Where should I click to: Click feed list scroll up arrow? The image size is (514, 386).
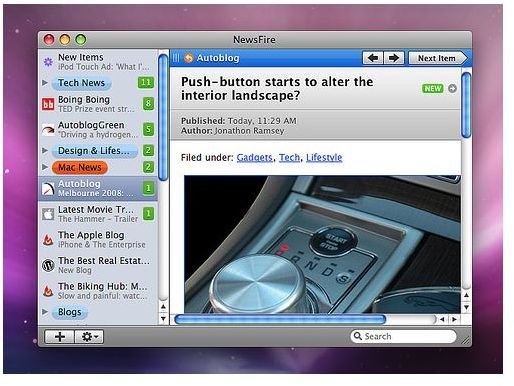tap(163, 307)
